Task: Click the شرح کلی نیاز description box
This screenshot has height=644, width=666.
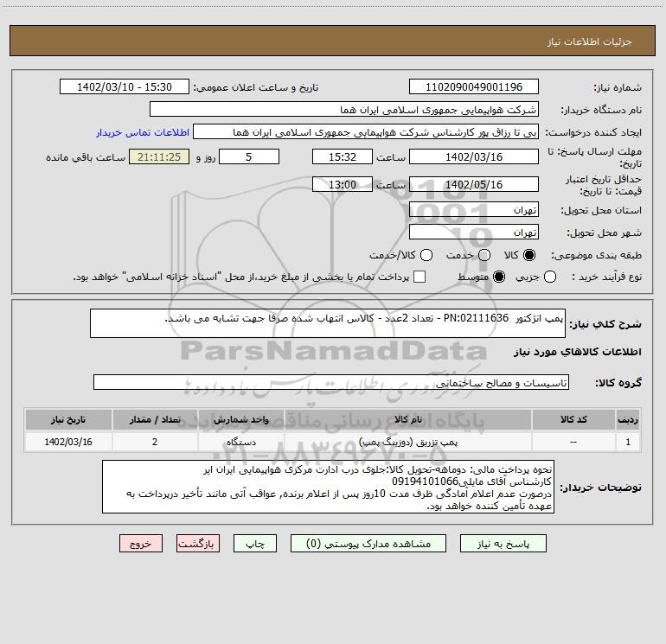Action: 328,323
